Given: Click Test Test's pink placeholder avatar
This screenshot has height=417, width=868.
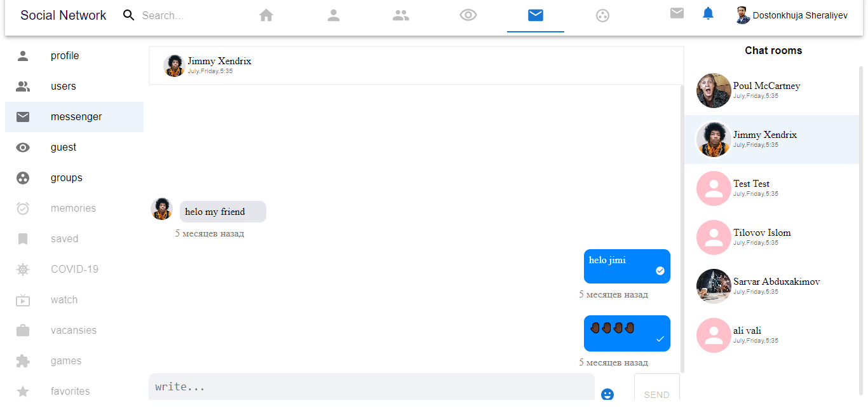Looking at the screenshot, I should click(x=714, y=188).
